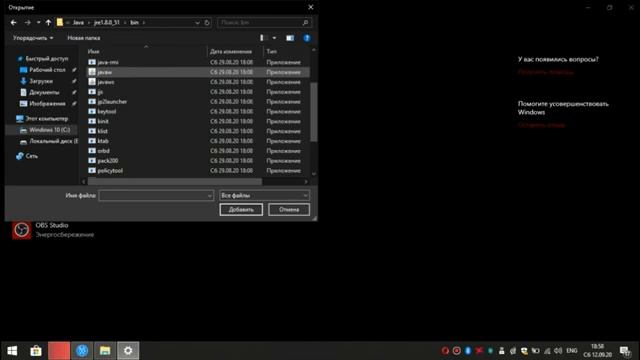Sort by the Тип column header
Viewport: 640px width, 360px height.
coord(271,51)
